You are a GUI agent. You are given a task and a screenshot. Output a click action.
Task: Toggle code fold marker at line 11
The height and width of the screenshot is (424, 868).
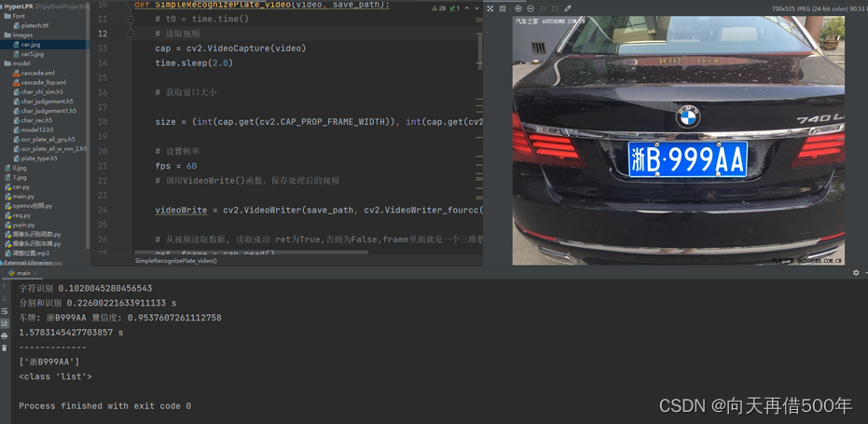pyautogui.click(x=131, y=19)
